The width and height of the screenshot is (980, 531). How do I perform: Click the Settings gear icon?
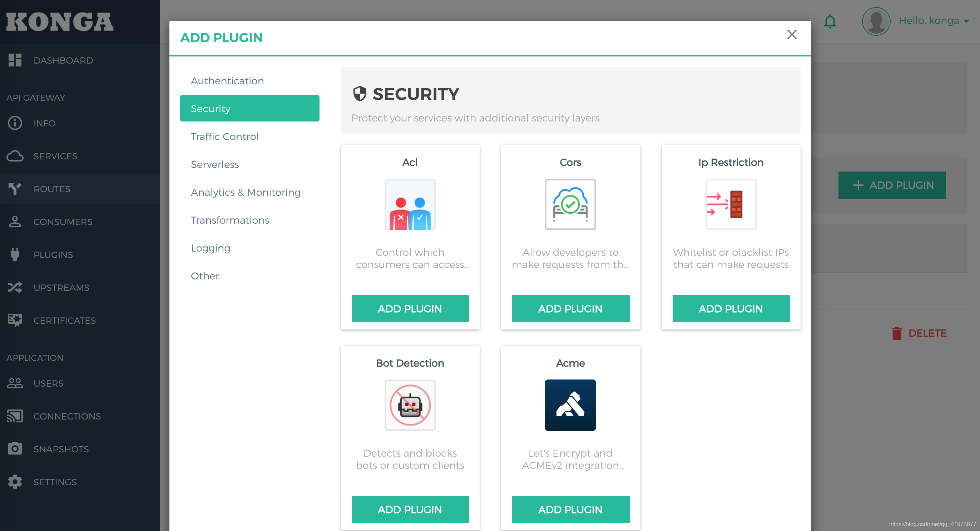coord(15,482)
